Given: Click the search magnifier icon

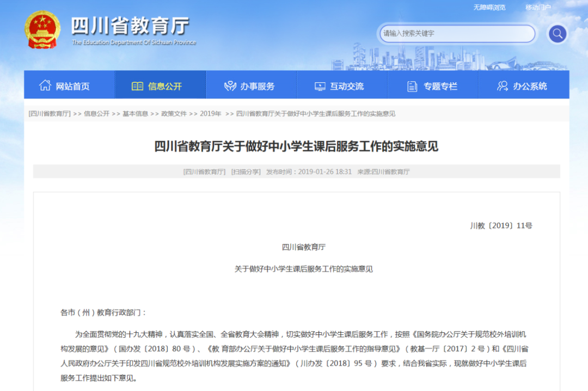Looking at the screenshot, I should [557, 33].
